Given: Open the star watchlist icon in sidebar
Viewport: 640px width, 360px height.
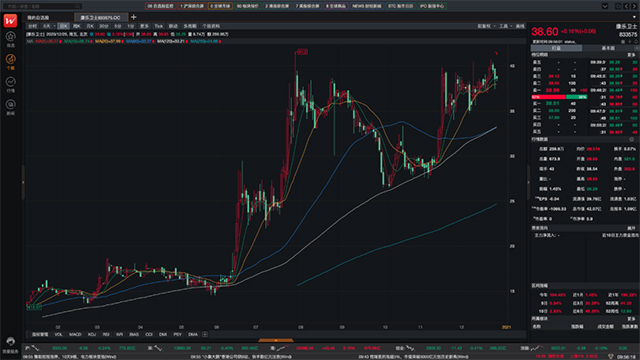Looking at the screenshot, I should [x=11, y=37].
